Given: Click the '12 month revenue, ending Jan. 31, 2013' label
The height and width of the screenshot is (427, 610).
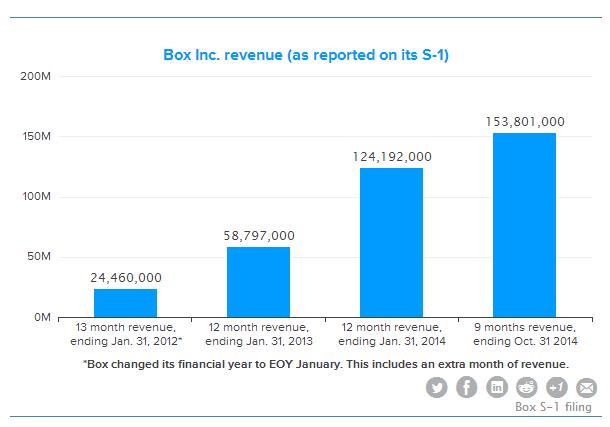Looking at the screenshot, I should click(259, 334).
